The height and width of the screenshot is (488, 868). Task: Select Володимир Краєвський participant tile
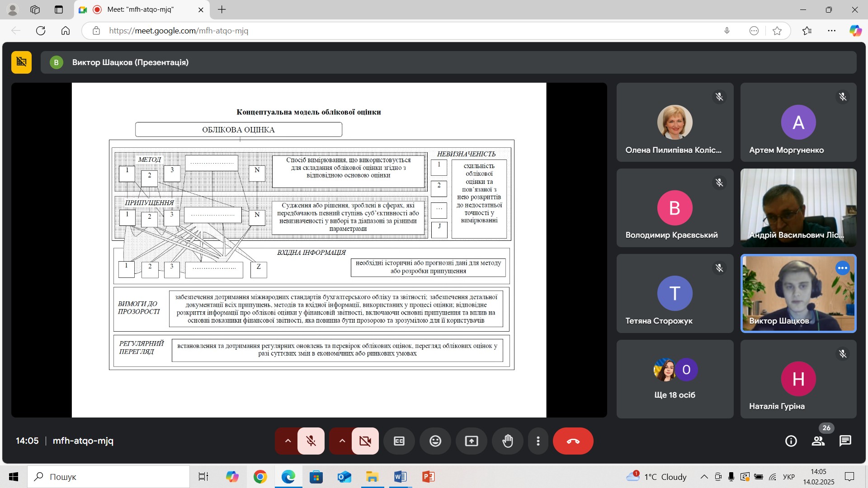[675, 208]
